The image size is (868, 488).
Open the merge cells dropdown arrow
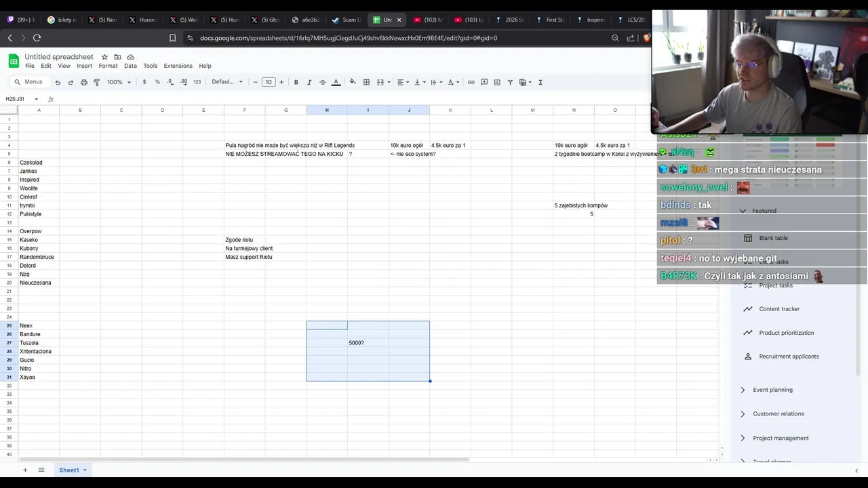(x=389, y=82)
